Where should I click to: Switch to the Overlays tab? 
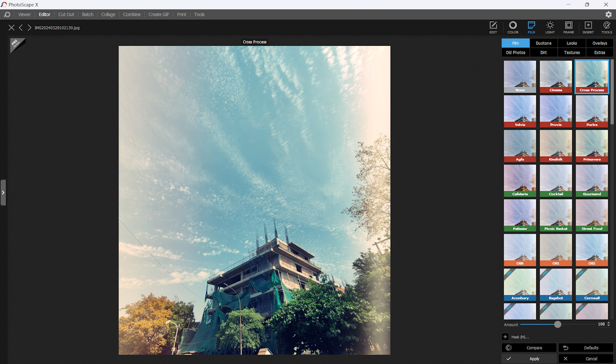599,43
